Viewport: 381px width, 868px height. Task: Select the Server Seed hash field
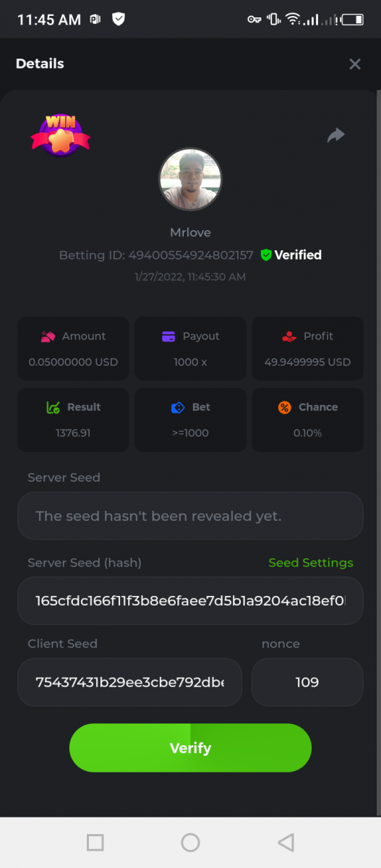tap(190, 600)
